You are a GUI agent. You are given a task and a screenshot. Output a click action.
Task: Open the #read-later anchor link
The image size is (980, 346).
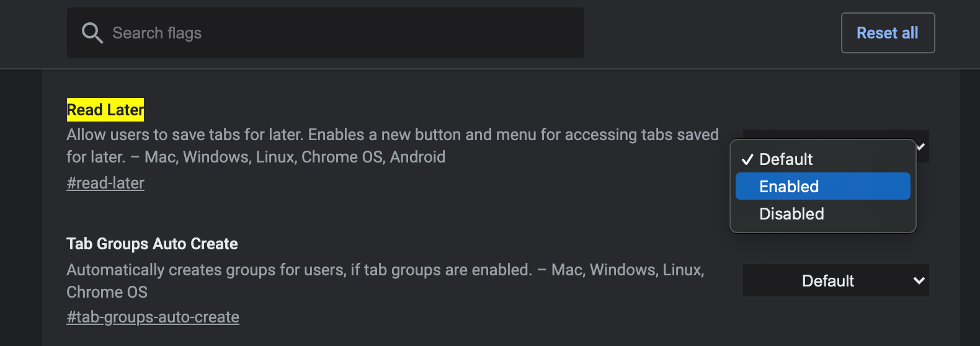[105, 183]
